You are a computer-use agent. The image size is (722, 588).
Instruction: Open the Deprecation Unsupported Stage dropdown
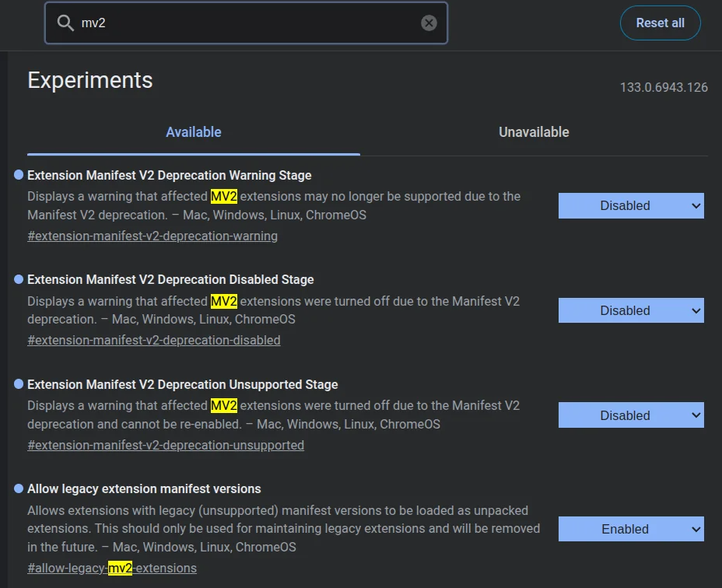[x=630, y=415]
